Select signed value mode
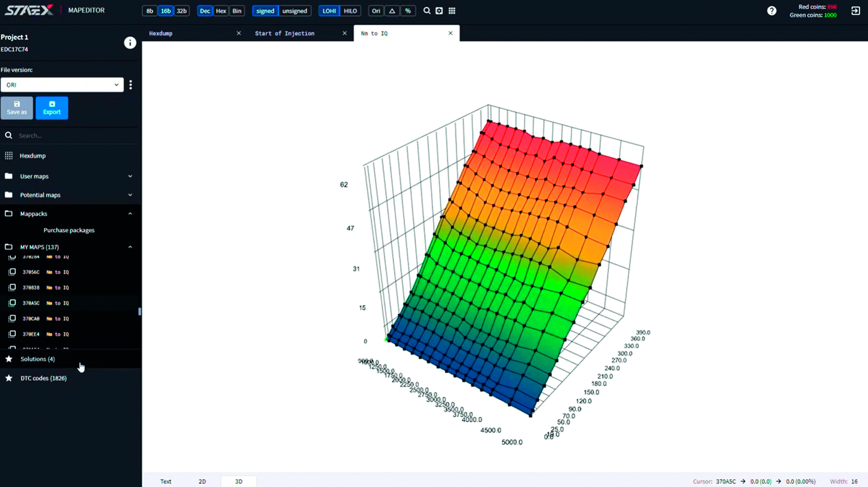Screen dimensions: 868x487 (265, 11)
